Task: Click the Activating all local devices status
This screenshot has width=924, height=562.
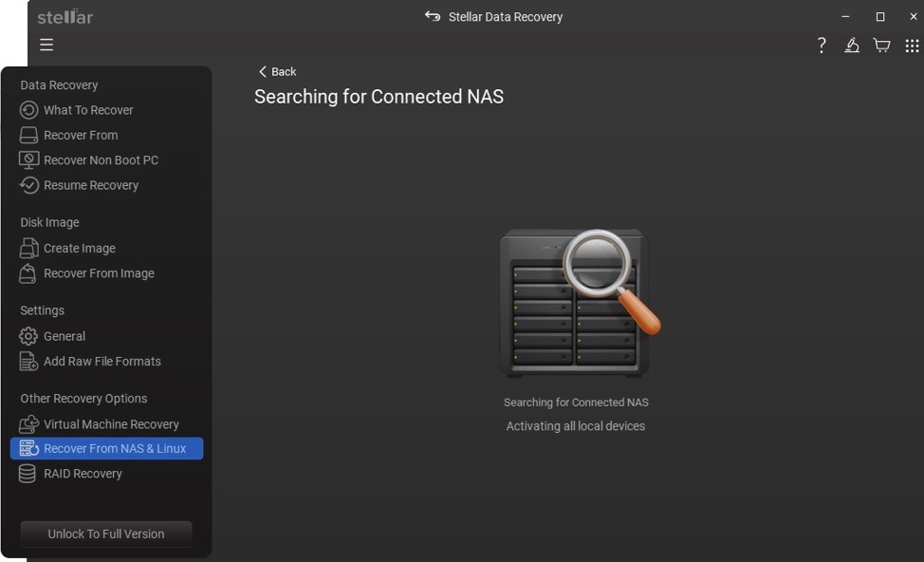Action: [x=576, y=426]
